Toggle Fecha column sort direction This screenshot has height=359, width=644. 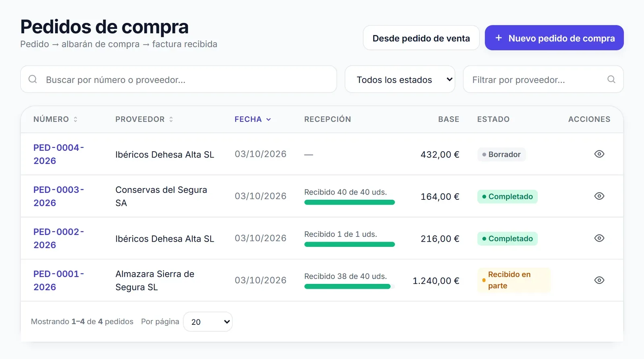point(253,119)
